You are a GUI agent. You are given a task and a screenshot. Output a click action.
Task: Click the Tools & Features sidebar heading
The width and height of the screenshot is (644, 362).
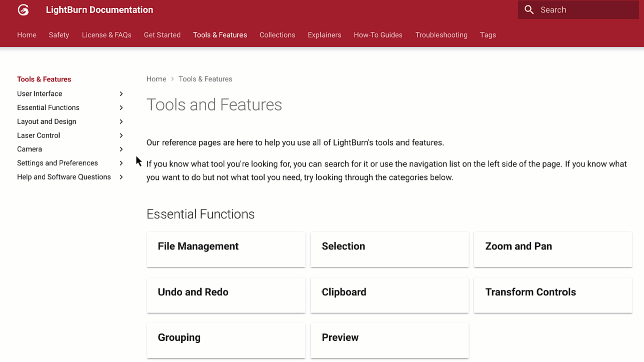(x=44, y=79)
